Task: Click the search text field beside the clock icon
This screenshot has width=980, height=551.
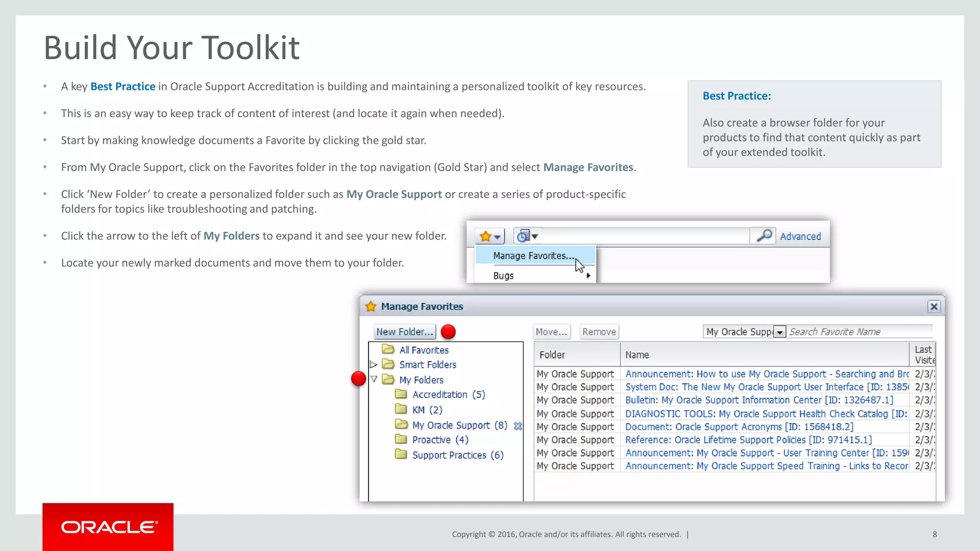Action: pyautogui.click(x=646, y=236)
